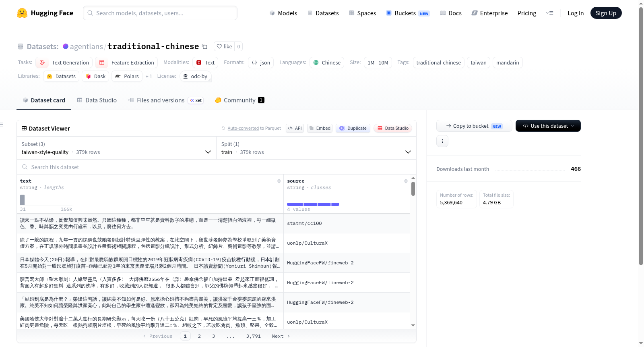The height and width of the screenshot is (347, 644).
Task: Switch to the Dataset card tab
Action: coord(44,100)
